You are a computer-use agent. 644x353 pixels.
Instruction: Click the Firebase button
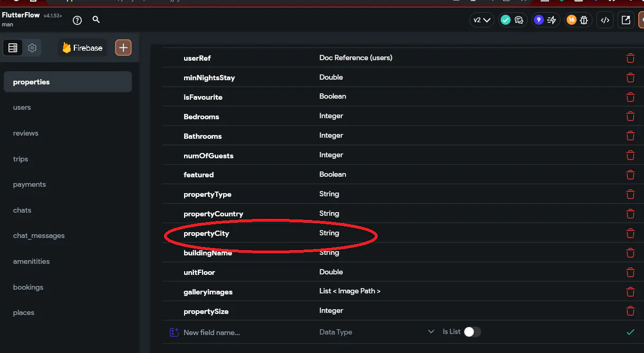tap(82, 48)
